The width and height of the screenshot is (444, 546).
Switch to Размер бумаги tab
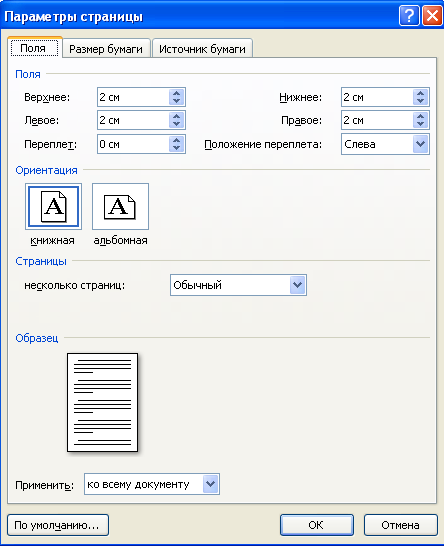[106, 49]
